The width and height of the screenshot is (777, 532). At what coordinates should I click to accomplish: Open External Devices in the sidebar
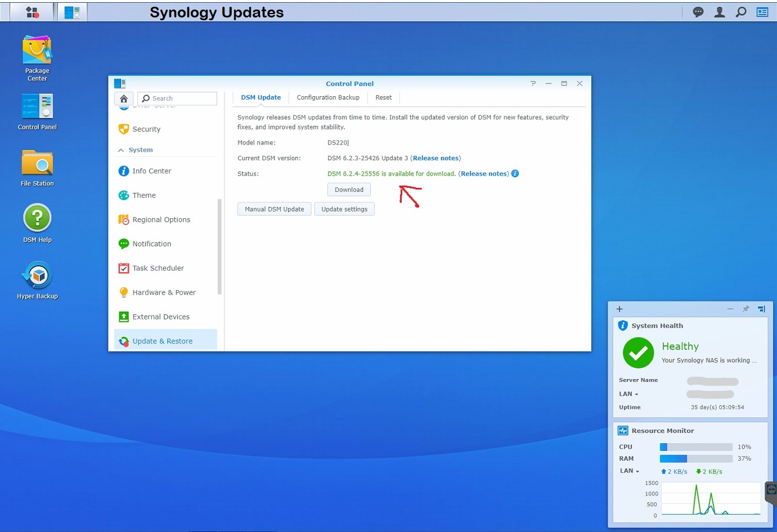pyautogui.click(x=165, y=317)
